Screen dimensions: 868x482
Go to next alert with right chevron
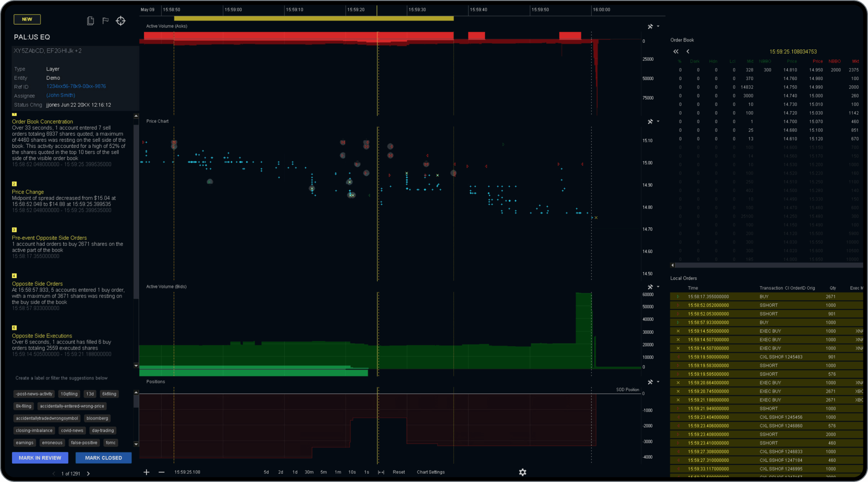tap(88, 474)
